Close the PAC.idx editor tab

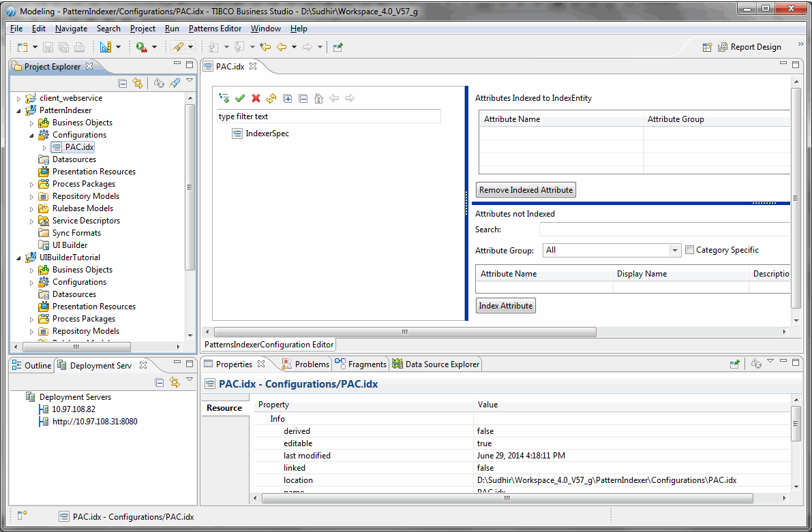[253, 66]
